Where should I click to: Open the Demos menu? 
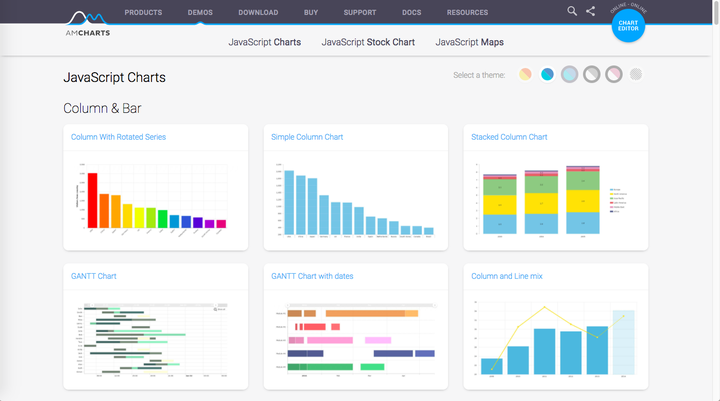pyautogui.click(x=200, y=12)
